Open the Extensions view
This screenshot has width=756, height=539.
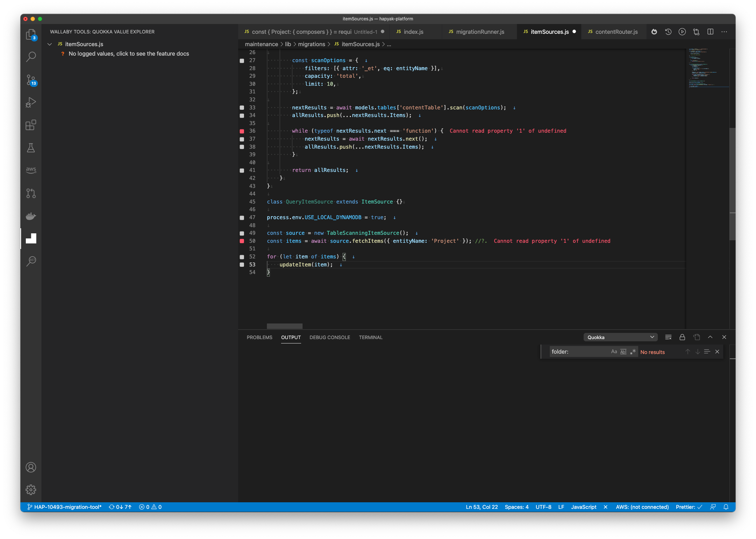pyautogui.click(x=31, y=125)
